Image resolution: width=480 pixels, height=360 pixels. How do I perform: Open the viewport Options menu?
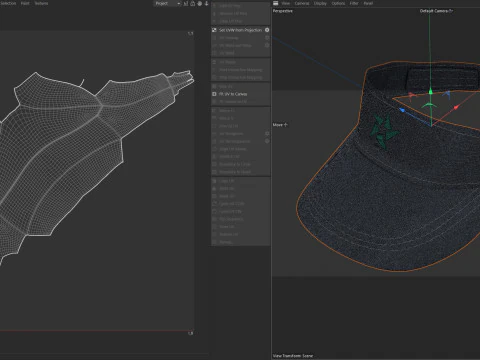coord(338,3)
